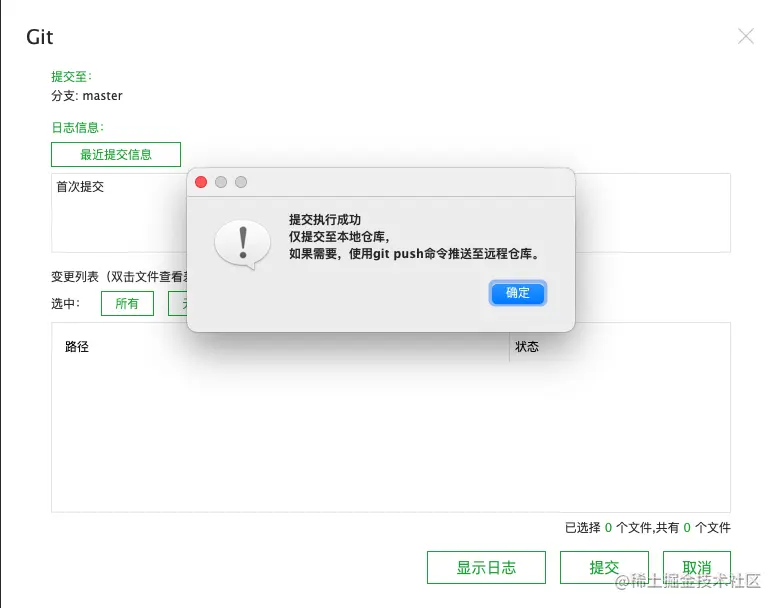
Task: Click the 提交 commit button
Action: pos(604,567)
